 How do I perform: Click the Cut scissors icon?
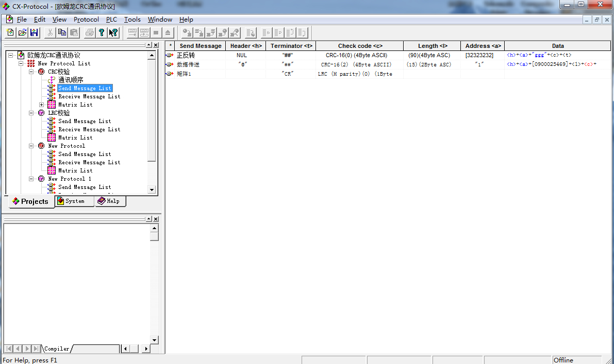click(x=50, y=33)
